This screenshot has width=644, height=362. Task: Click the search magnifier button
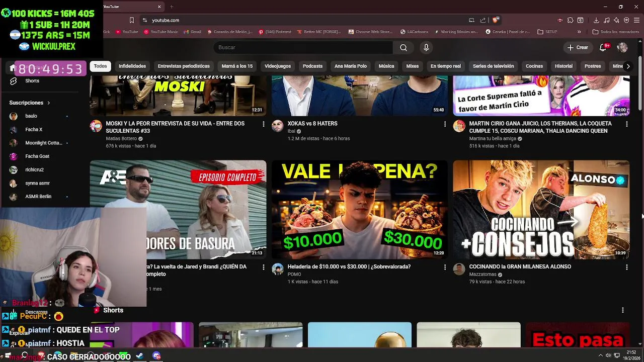tap(404, 47)
